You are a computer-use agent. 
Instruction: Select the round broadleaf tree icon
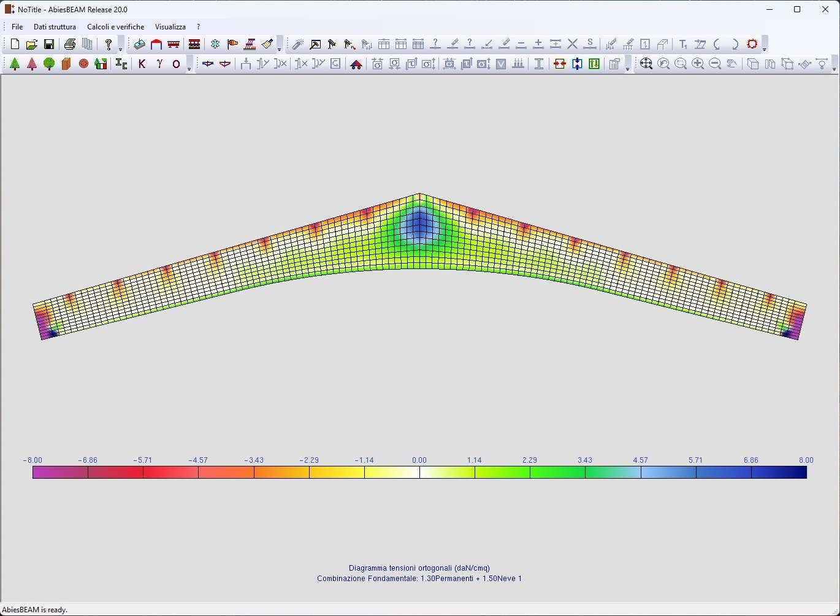[49, 64]
